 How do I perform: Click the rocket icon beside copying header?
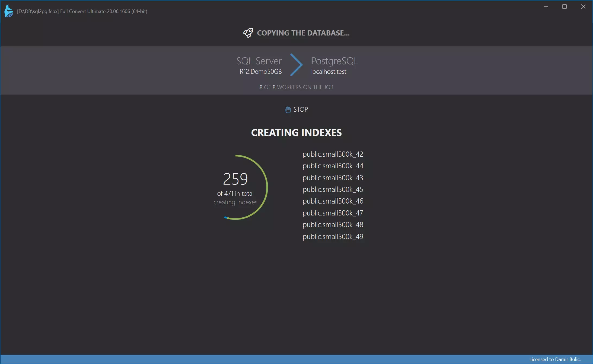pos(248,33)
